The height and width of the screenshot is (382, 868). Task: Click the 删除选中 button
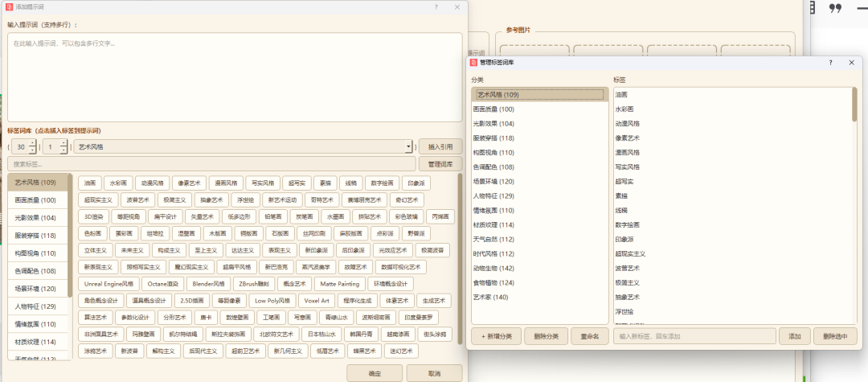[x=835, y=336]
